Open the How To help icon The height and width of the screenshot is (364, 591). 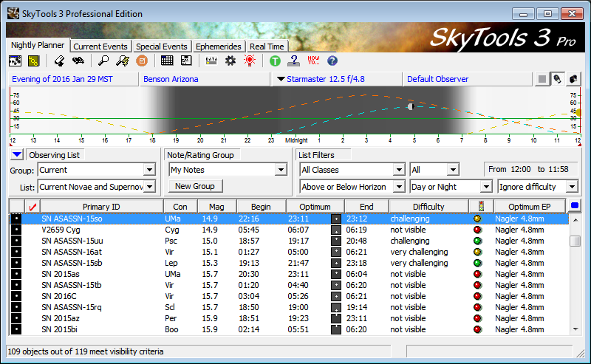(x=312, y=61)
